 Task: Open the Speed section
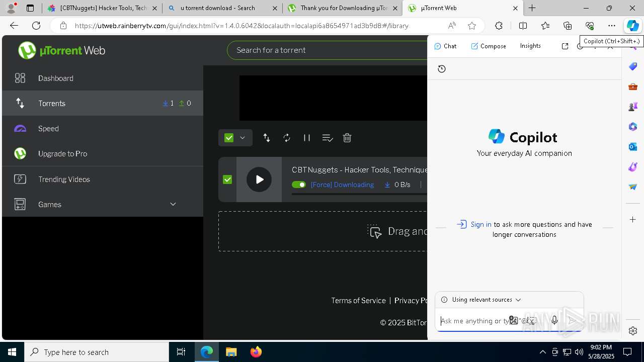[103, 128]
